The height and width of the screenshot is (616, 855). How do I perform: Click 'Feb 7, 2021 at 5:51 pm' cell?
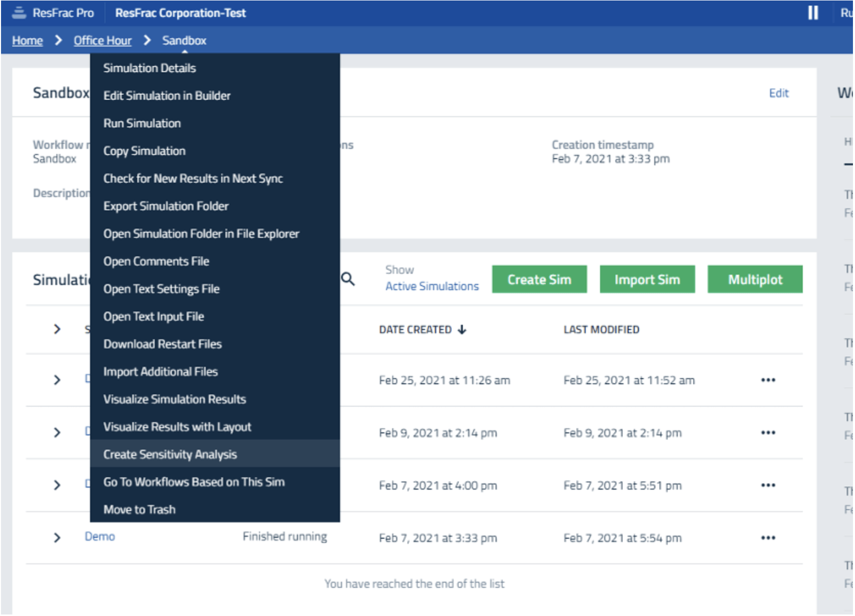point(623,486)
